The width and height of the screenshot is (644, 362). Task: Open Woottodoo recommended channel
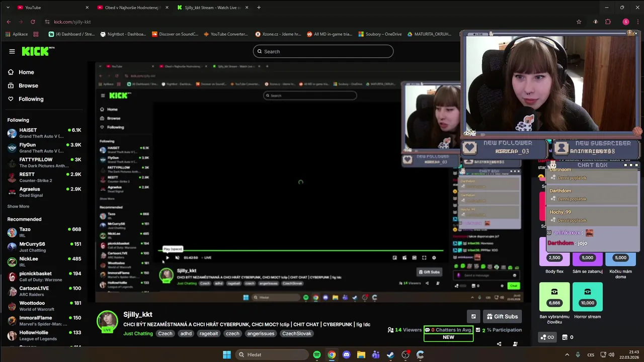44,306
